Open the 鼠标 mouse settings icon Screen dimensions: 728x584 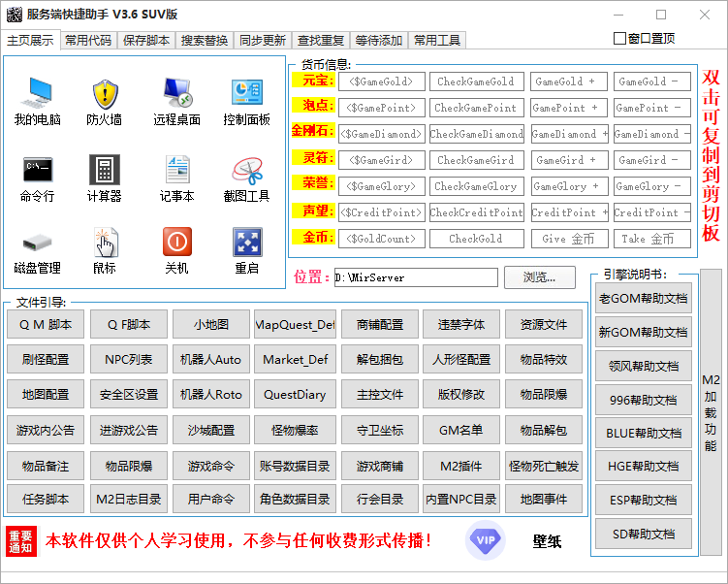click(107, 243)
